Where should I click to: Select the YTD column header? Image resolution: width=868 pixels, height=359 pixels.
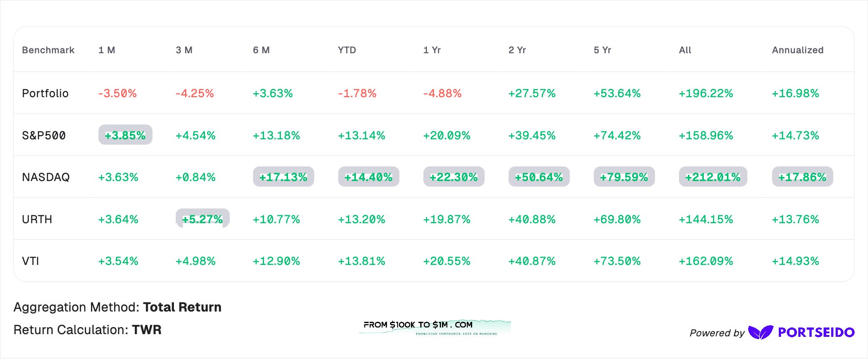pyautogui.click(x=347, y=50)
